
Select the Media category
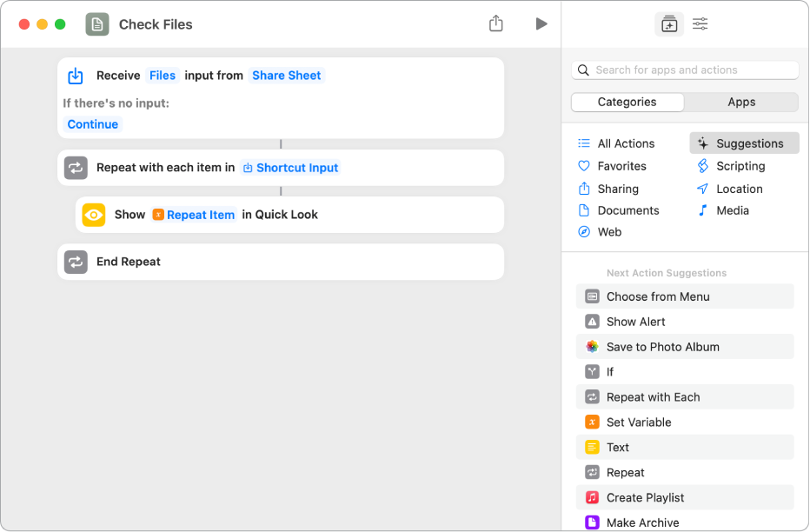tap(740, 210)
